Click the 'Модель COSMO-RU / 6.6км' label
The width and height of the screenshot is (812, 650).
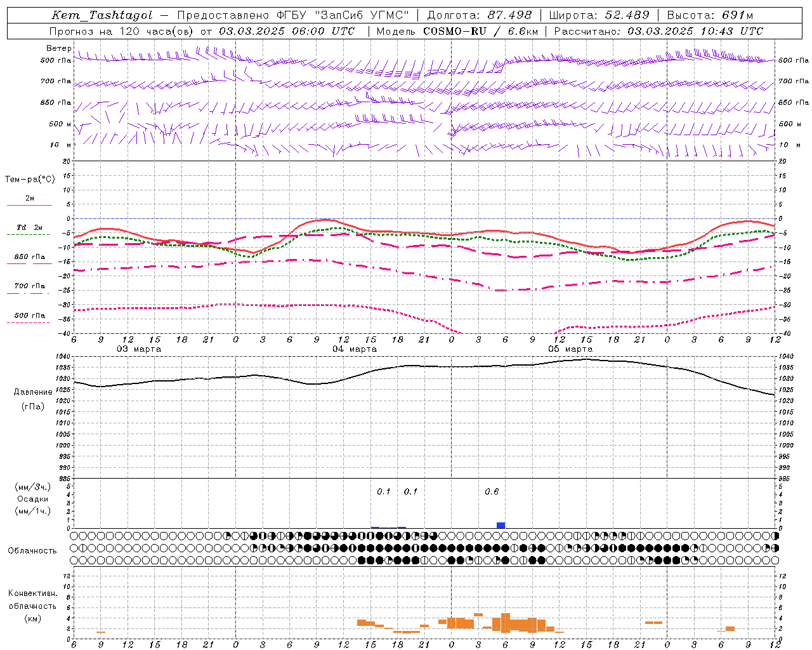tap(457, 31)
